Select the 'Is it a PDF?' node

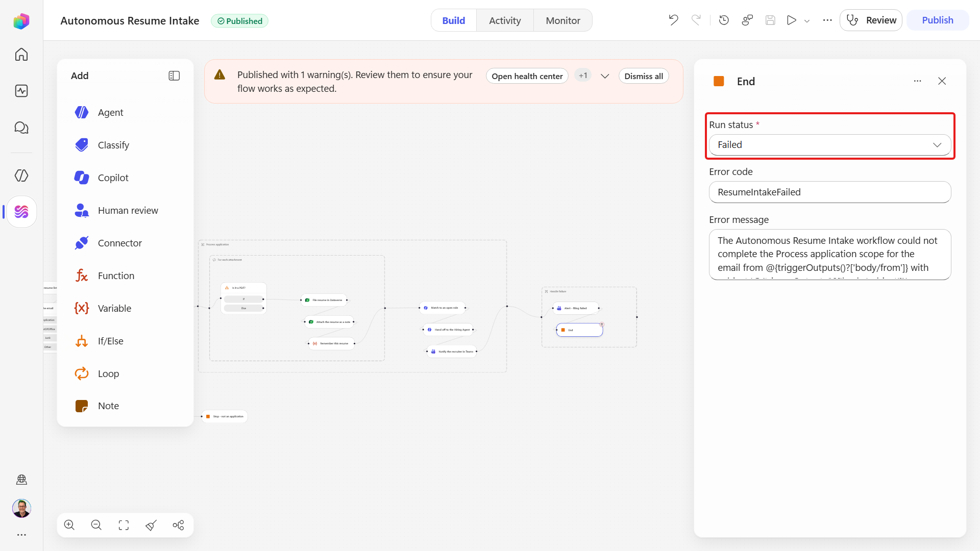click(243, 288)
